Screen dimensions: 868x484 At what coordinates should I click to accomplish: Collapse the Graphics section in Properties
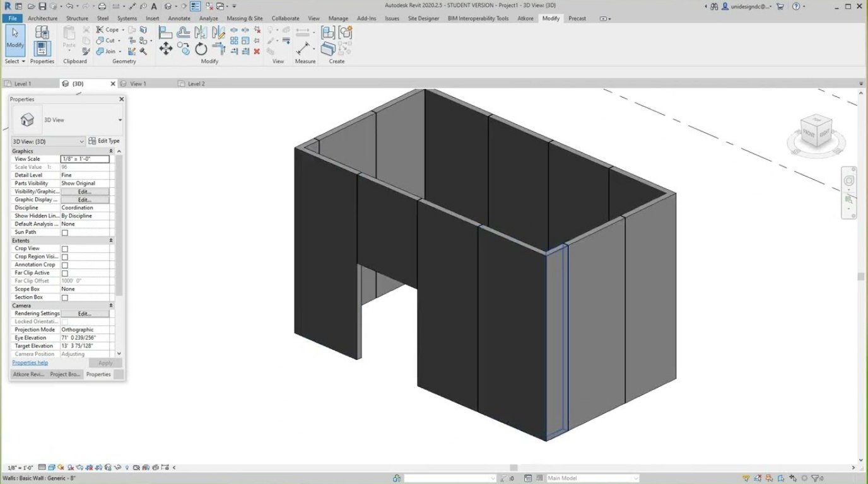(x=111, y=151)
